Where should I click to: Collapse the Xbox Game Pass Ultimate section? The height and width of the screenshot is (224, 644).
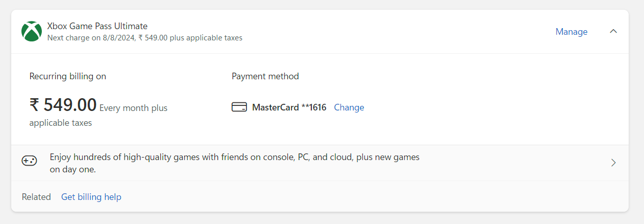(x=613, y=31)
